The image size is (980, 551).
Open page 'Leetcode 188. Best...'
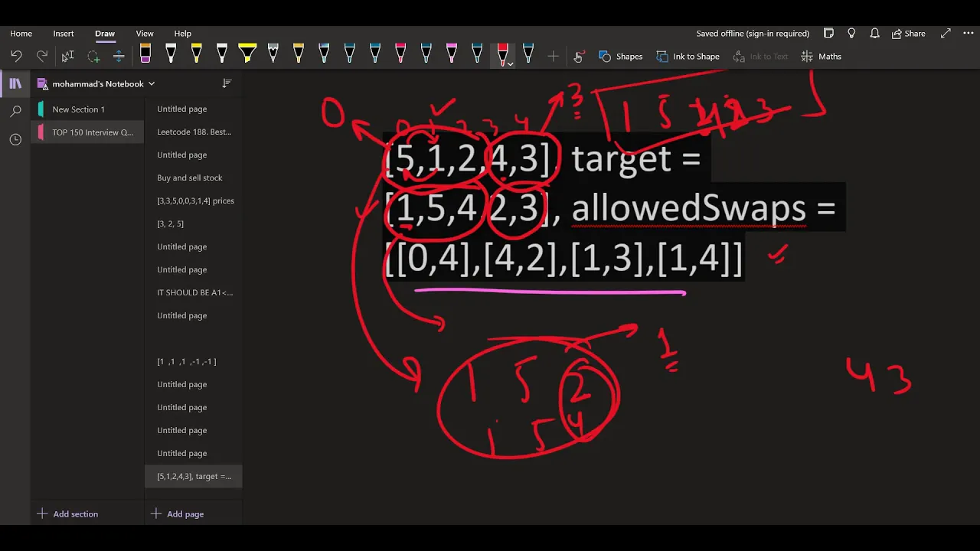pyautogui.click(x=194, y=132)
